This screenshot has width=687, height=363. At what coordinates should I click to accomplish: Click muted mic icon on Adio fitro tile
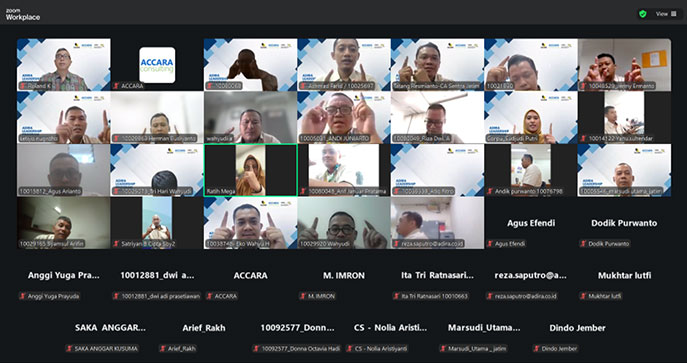396,191
